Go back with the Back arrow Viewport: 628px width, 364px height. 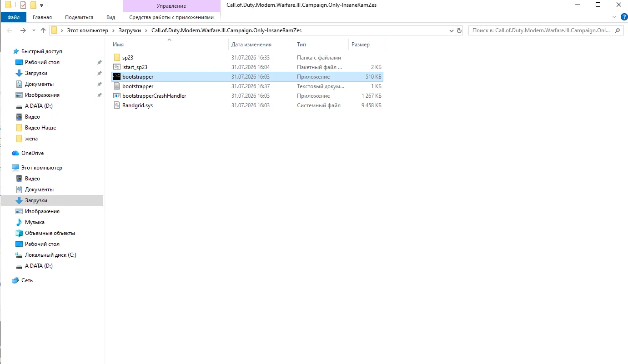10,30
